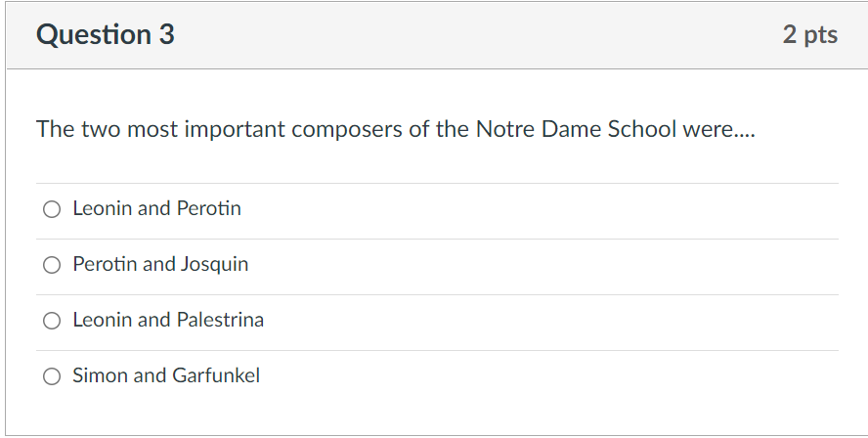Click the word "School" in the question
Viewport: 868px width, 438px height.
641,130
